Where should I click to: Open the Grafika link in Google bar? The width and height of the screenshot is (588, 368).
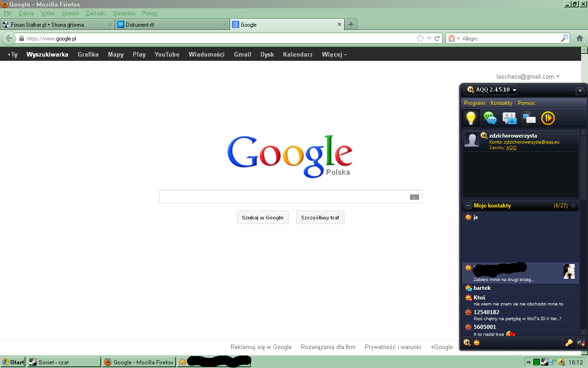(88, 54)
